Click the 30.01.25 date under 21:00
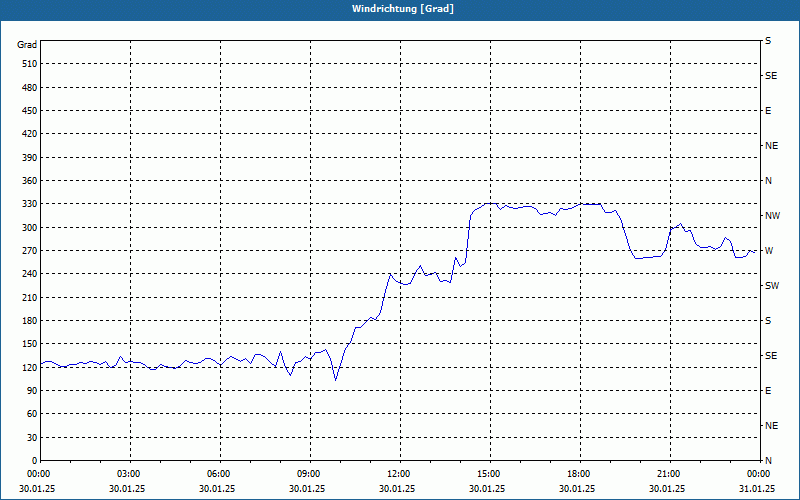The height and width of the screenshot is (500, 800). tap(667, 488)
